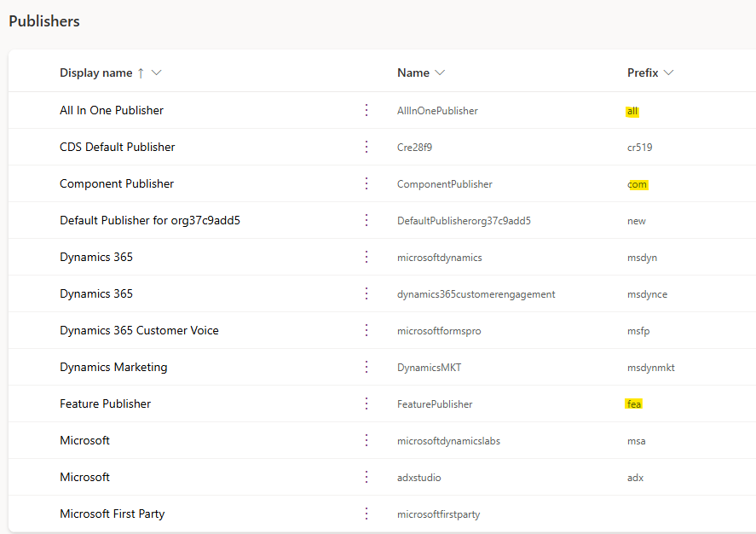This screenshot has width=756, height=534.
Task: Open more options for Dynamics 365 microsoftdynamics row
Action: pos(366,257)
